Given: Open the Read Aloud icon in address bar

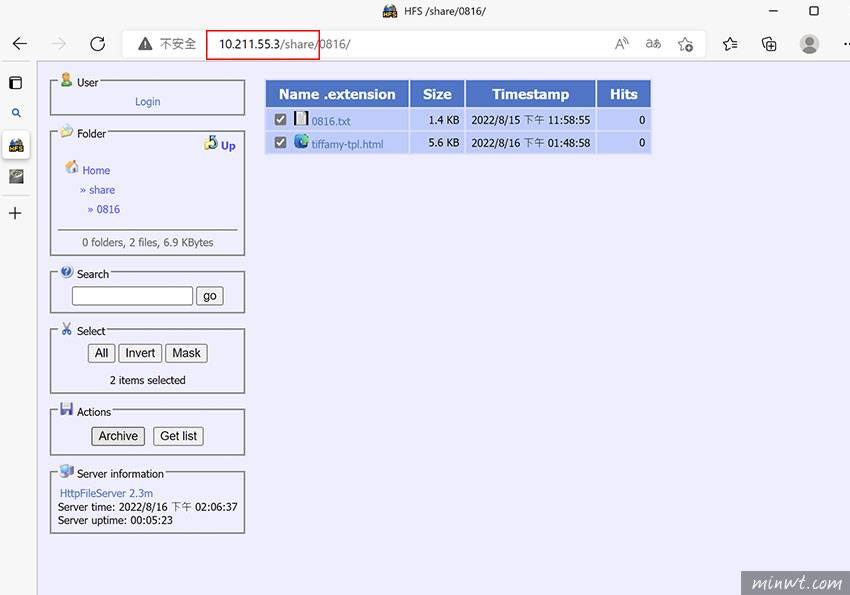Looking at the screenshot, I should coord(622,44).
